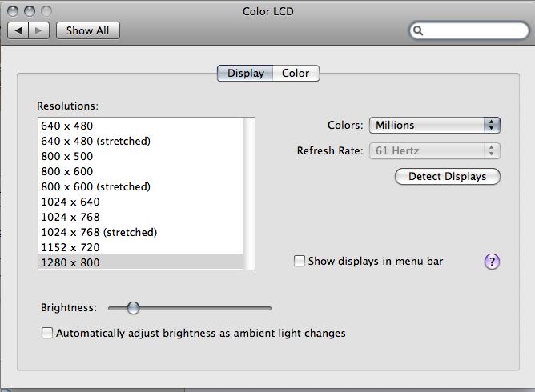Enable automatic ambient light brightness adjustment
The image size is (535, 392).
(47, 333)
